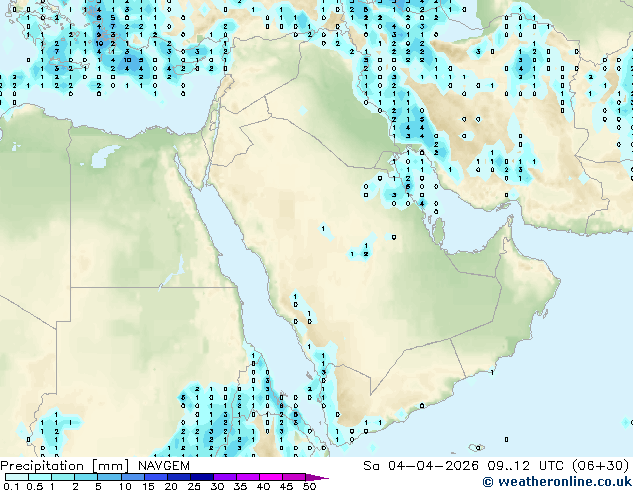Click the '0.5' legend scale label

click(x=34, y=486)
